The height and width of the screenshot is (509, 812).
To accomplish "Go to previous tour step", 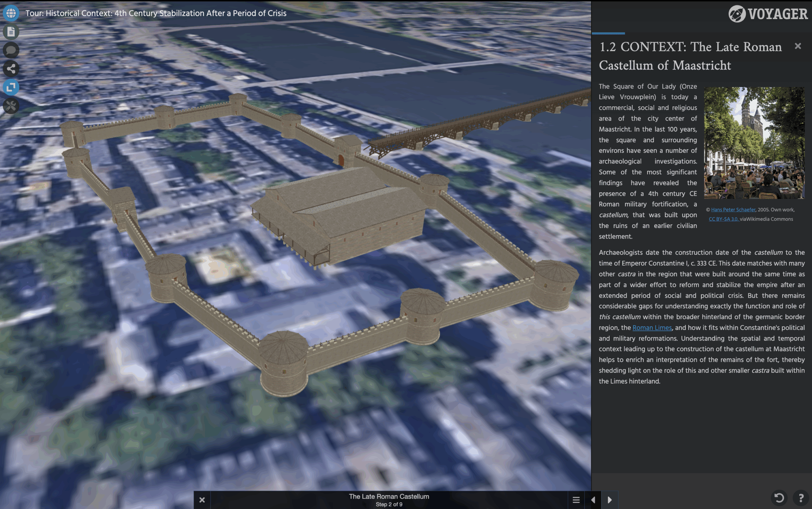I will [593, 500].
